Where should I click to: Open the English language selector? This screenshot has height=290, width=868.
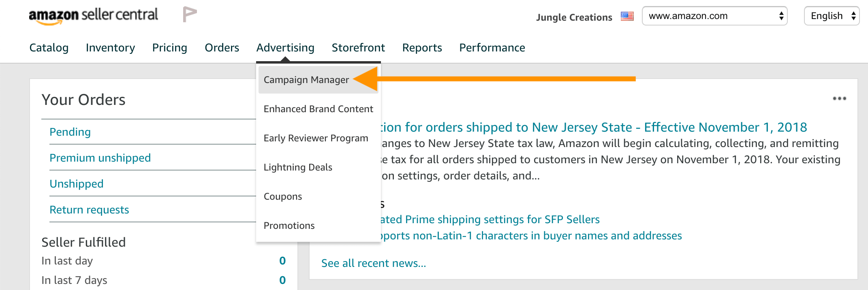832,16
